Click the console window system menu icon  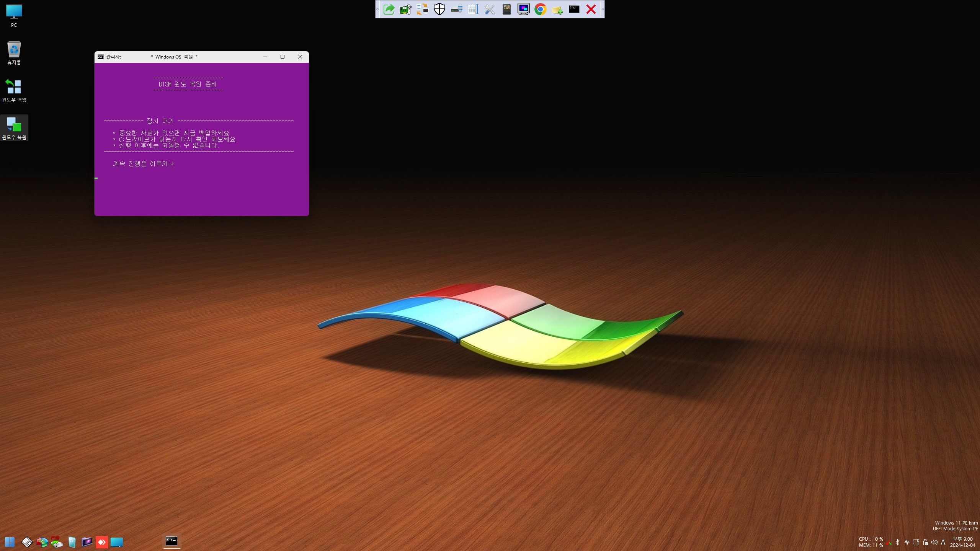click(x=101, y=57)
